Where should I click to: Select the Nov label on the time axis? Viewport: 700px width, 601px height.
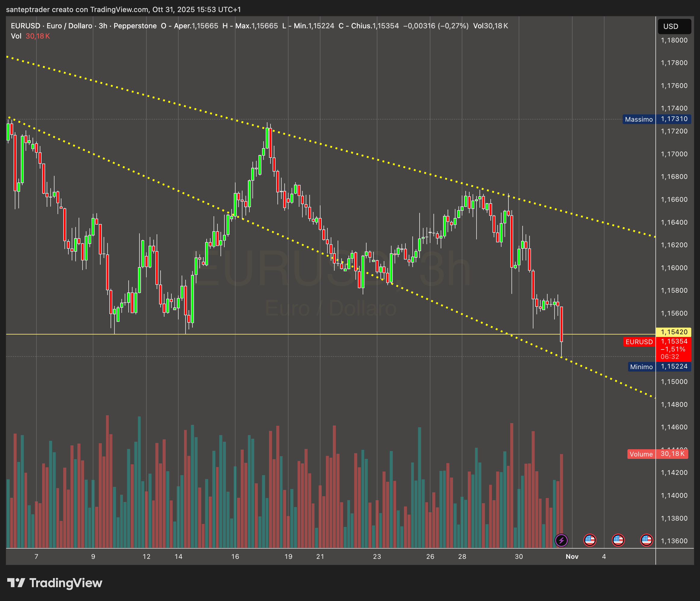tap(572, 556)
